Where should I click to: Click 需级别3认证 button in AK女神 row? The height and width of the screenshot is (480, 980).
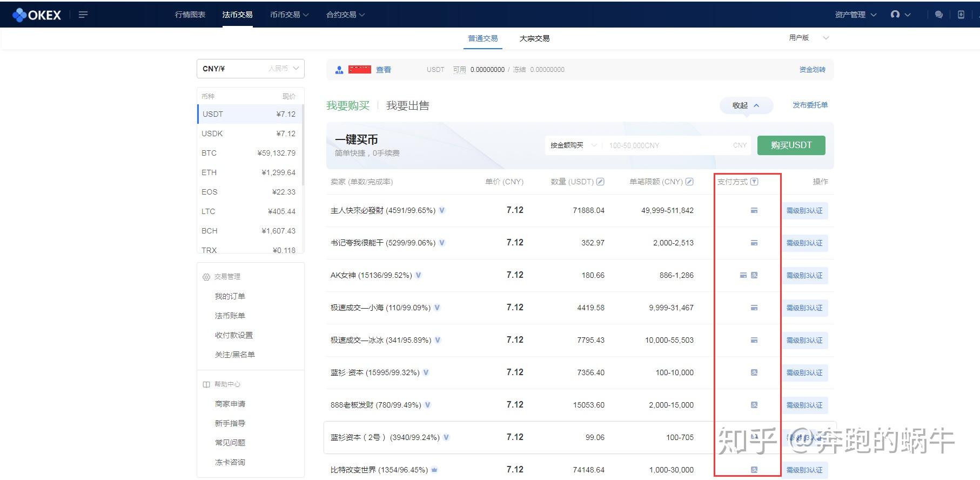pyautogui.click(x=804, y=276)
